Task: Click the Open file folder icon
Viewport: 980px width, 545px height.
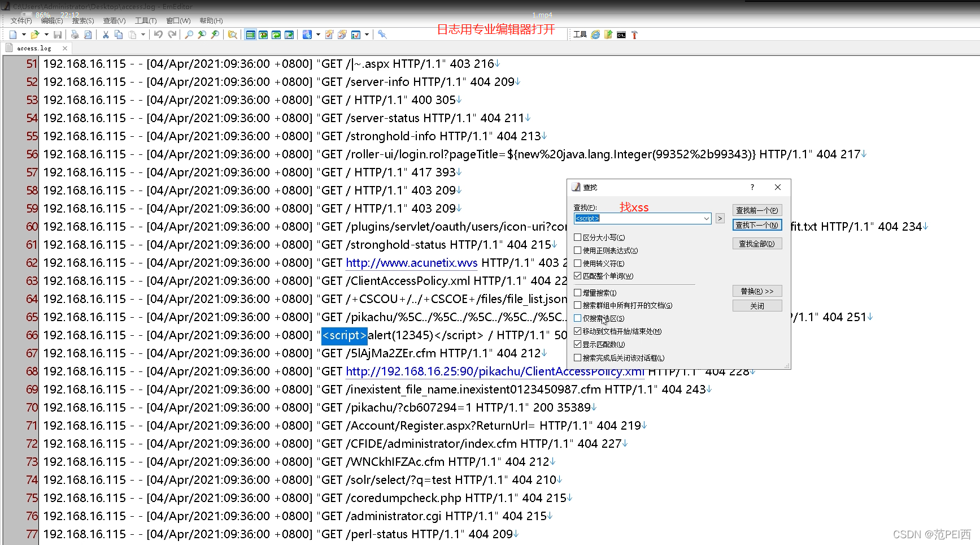Action: pos(35,34)
